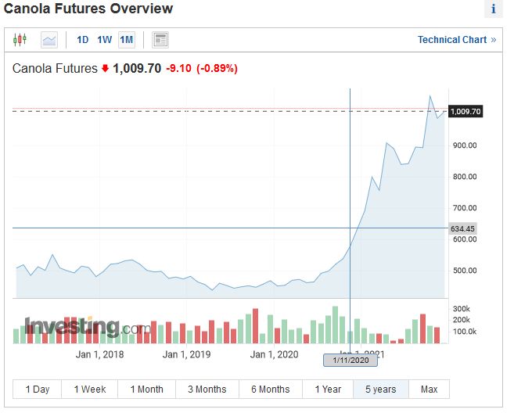
Task: Set interval to 1W
Action: 104,39
